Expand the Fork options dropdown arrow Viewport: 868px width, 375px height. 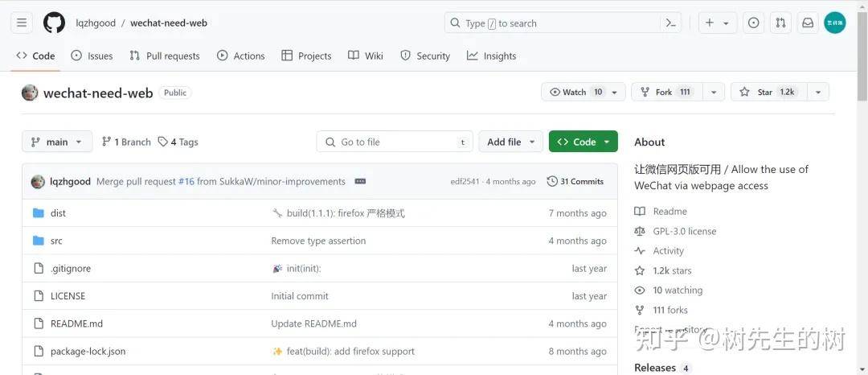click(x=714, y=92)
